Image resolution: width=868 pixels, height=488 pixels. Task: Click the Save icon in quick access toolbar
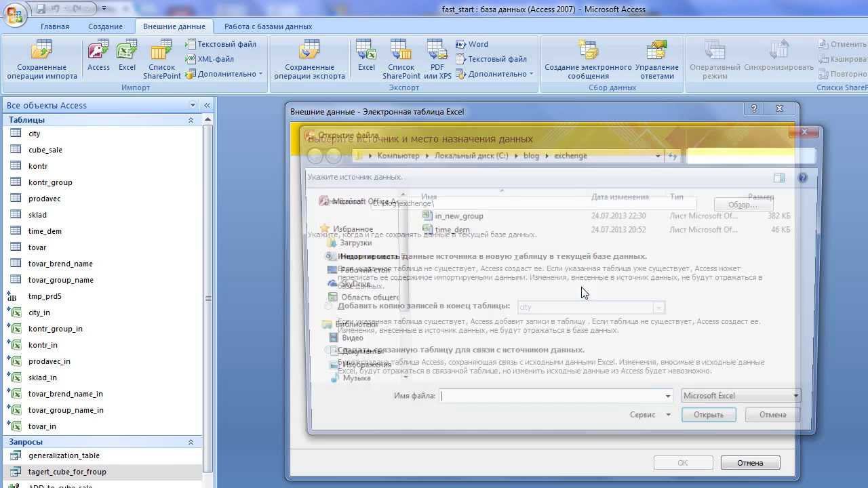pos(41,9)
